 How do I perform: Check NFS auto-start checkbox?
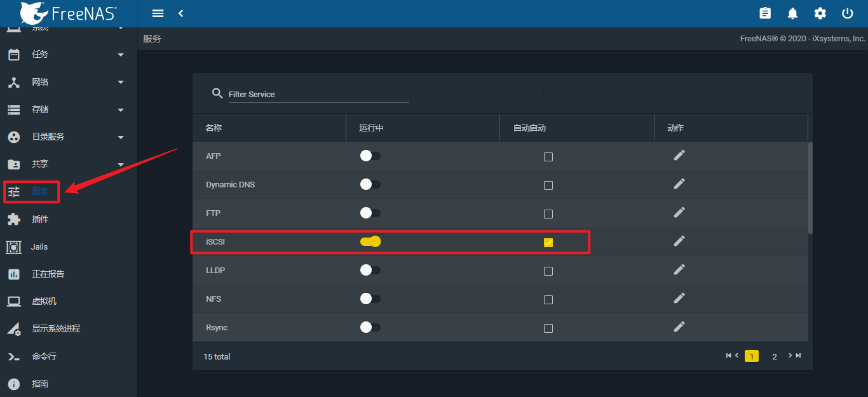click(x=548, y=300)
